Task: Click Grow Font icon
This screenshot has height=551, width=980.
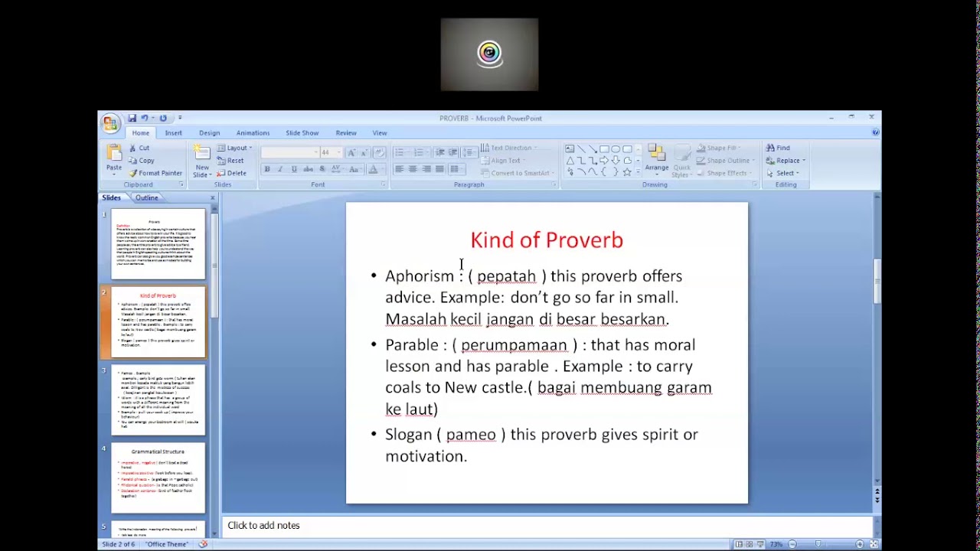Action: [351, 152]
